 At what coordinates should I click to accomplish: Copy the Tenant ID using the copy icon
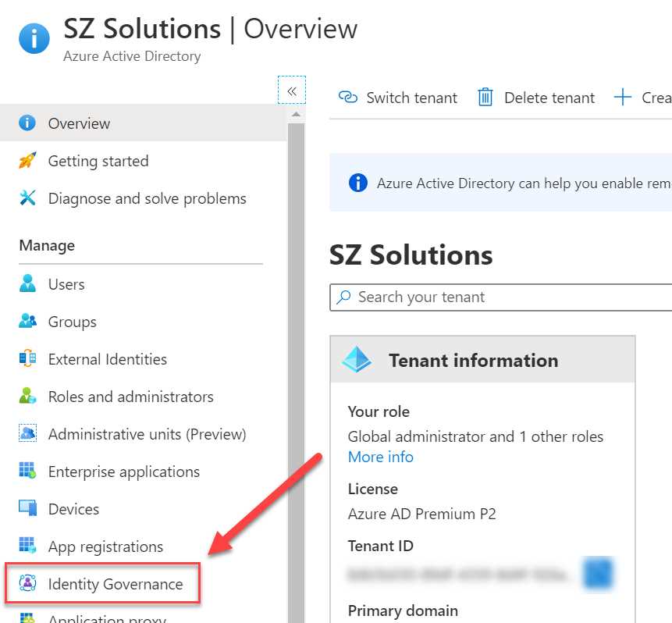click(x=597, y=574)
